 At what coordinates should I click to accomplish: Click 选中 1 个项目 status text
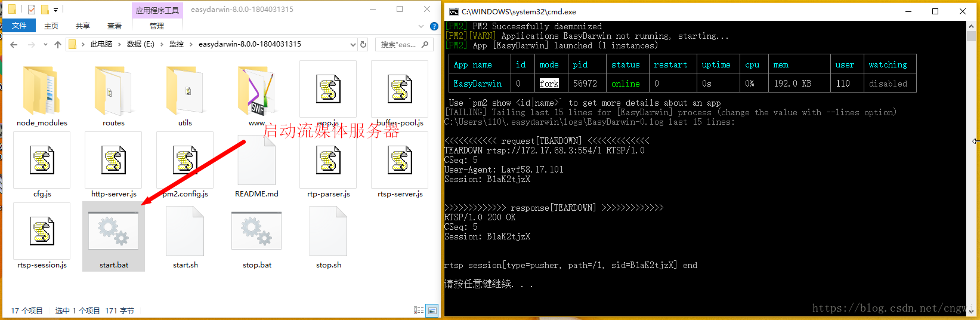[x=78, y=310]
